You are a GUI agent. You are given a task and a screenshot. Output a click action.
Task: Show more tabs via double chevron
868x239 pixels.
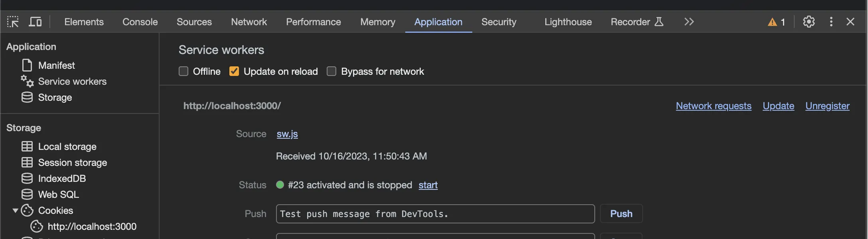click(x=689, y=22)
